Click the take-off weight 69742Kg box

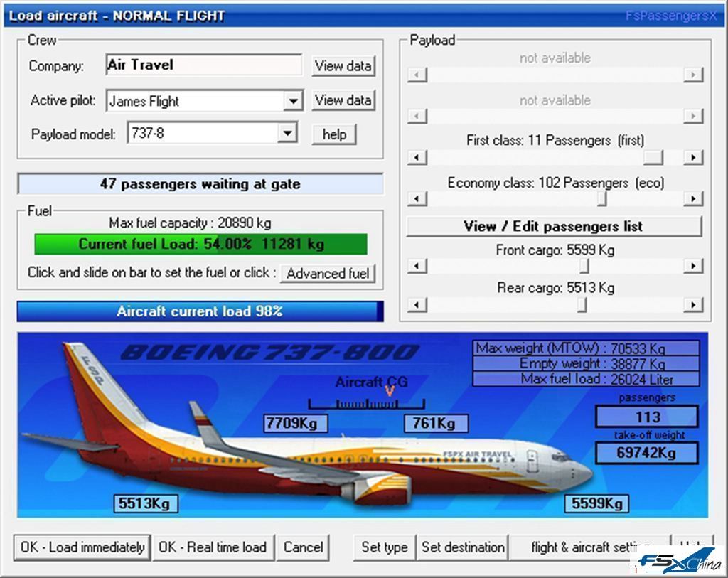(647, 453)
